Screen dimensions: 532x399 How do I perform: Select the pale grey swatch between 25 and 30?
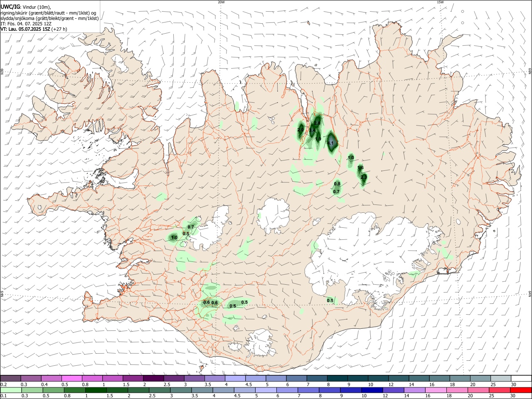coord(501,378)
